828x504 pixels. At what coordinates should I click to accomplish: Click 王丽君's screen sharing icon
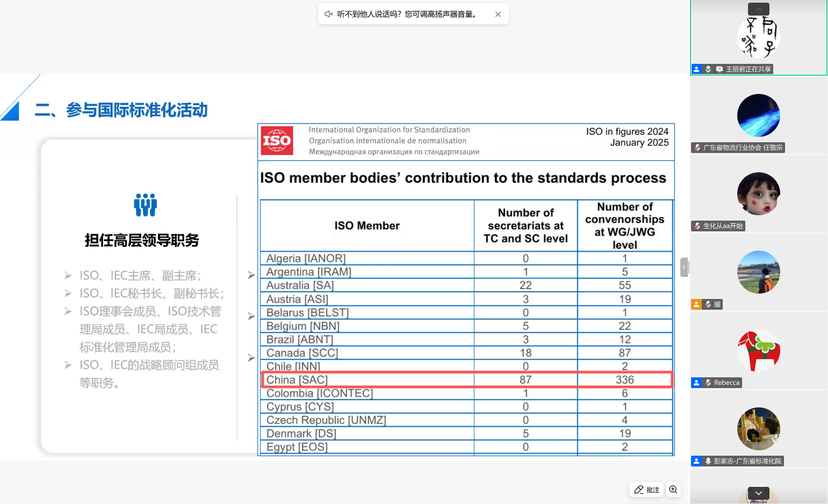coord(720,69)
